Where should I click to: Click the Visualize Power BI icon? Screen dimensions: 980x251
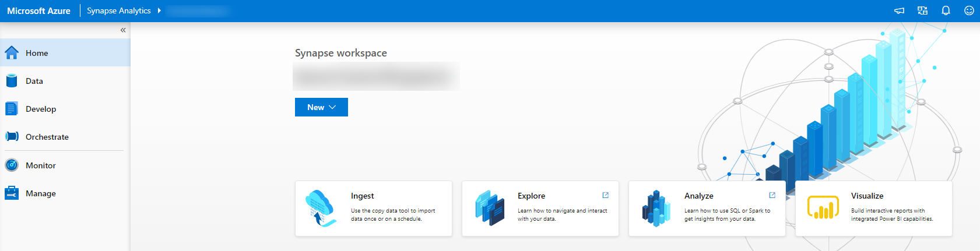[x=823, y=207]
